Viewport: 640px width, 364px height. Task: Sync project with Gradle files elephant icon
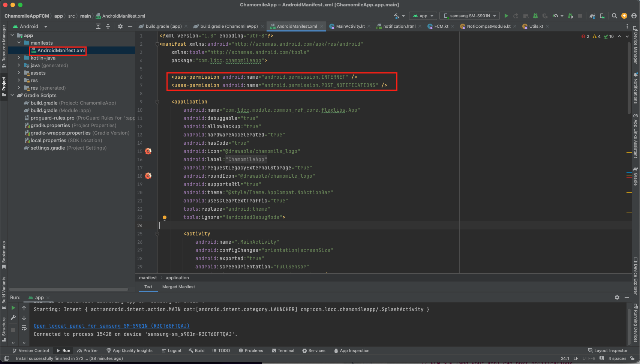pyautogui.click(x=592, y=16)
